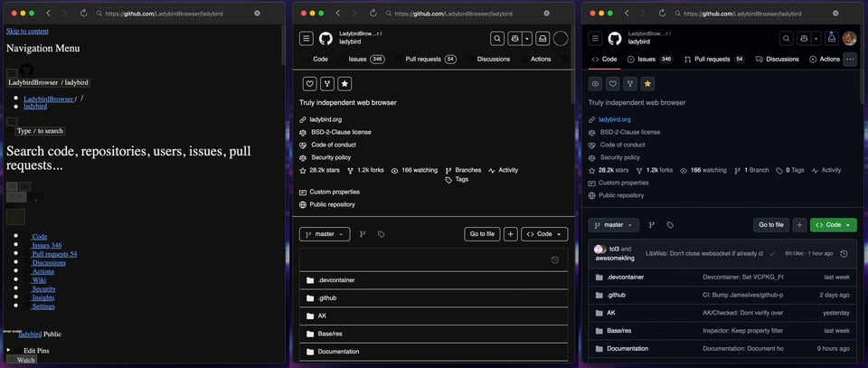Click the Wiki link in the left window
868x368 pixels.
point(38,280)
